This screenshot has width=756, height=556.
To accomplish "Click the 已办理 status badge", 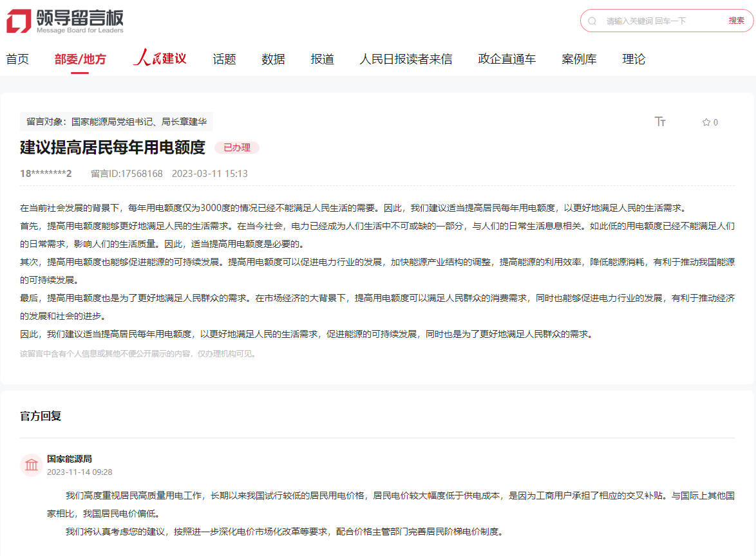I will 237,148.
